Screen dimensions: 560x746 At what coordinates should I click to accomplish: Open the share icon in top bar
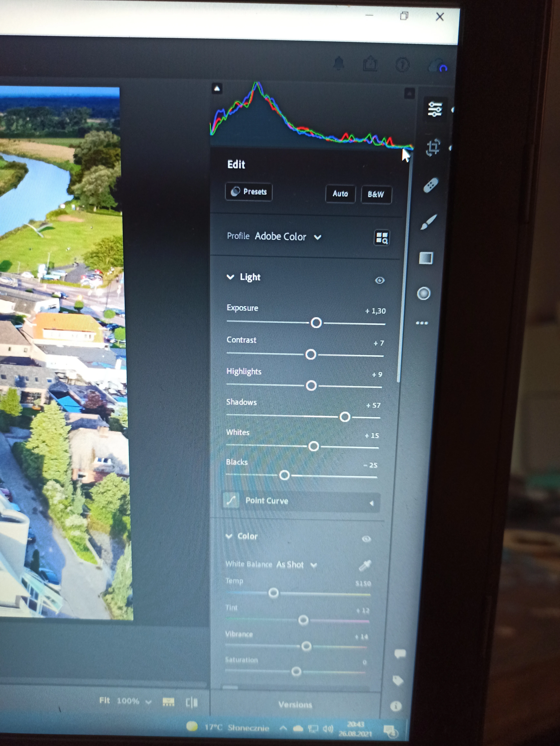pyautogui.click(x=370, y=64)
